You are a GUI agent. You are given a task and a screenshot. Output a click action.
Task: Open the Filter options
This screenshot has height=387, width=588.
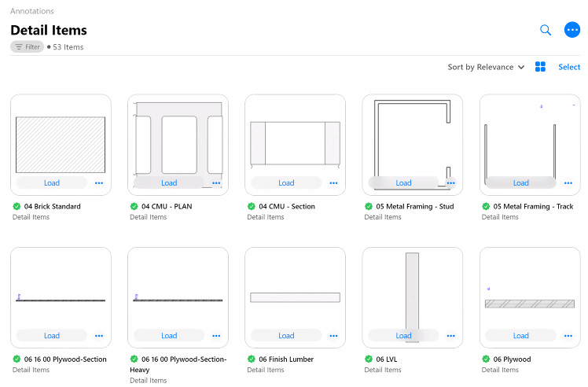point(28,47)
